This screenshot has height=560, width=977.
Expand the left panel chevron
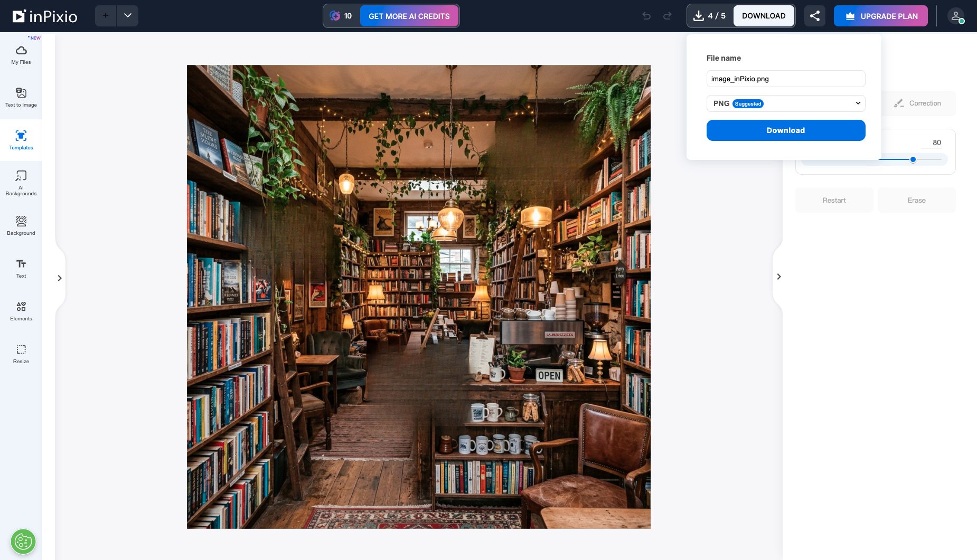tap(60, 278)
